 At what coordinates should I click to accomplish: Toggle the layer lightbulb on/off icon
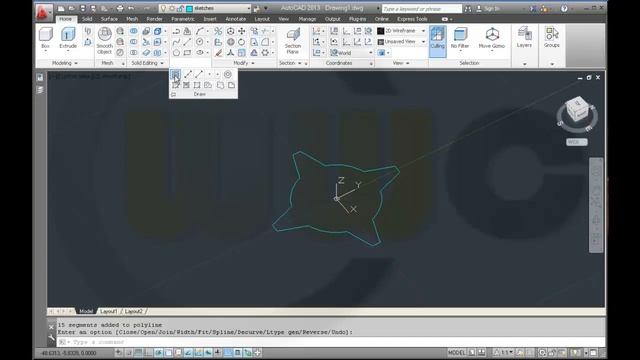163,9
